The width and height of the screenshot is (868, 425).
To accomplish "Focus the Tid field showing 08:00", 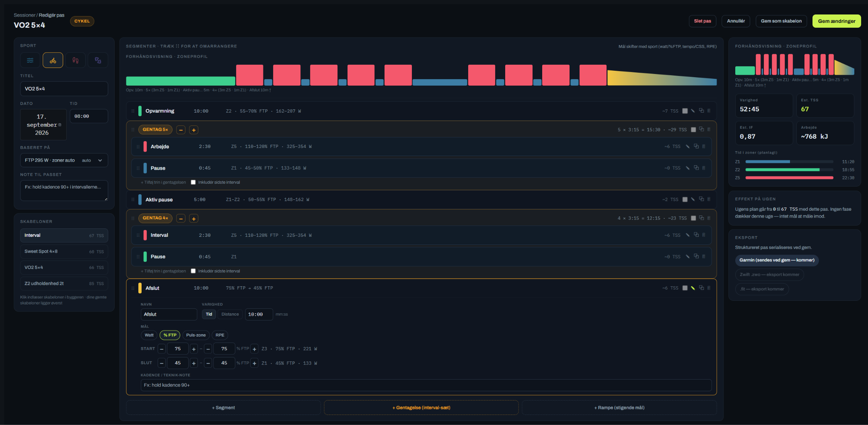I will click(x=89, y=116).
